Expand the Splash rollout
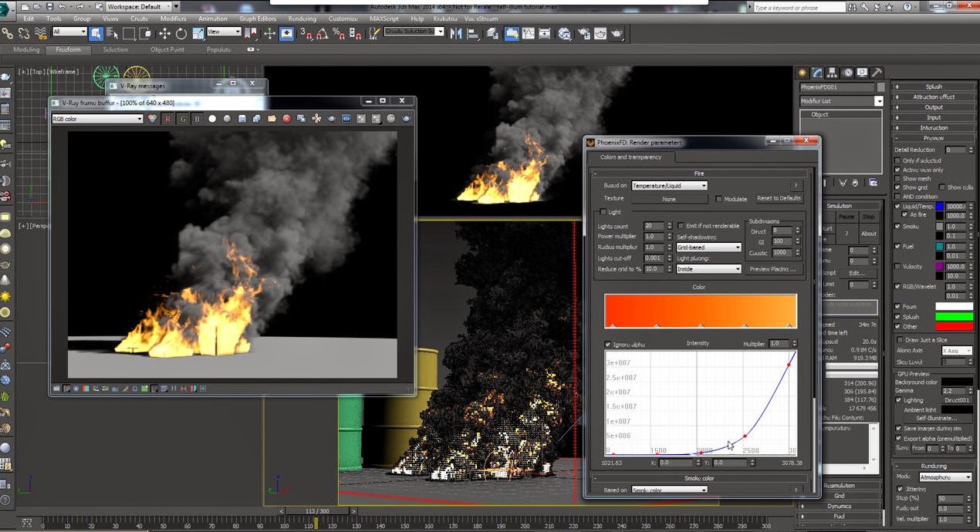The image size is (980, 532). 933,86
